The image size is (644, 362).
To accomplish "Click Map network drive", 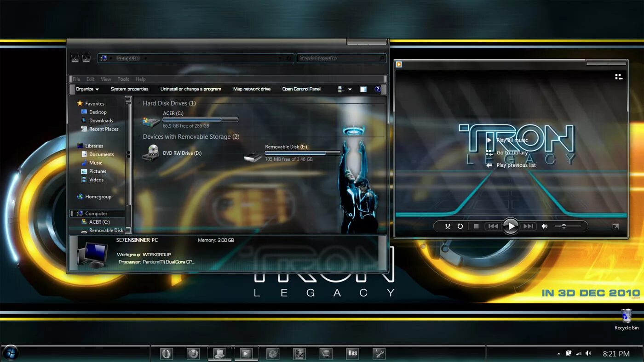I will click(x=252, y=89).
